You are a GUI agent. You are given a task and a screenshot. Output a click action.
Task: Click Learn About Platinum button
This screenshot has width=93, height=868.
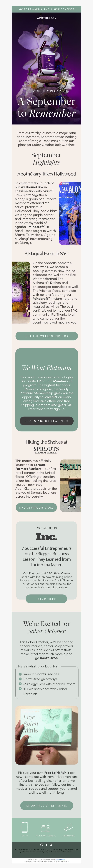point(47,421)
